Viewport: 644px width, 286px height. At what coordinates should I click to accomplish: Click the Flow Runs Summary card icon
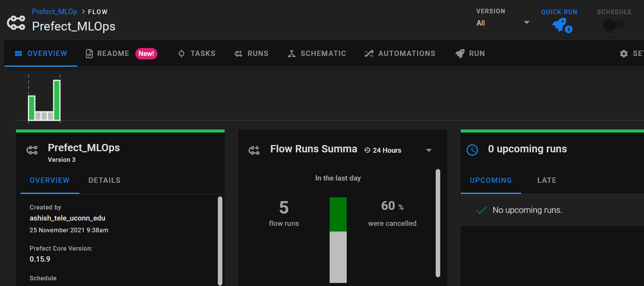click(x=254, y=150)
